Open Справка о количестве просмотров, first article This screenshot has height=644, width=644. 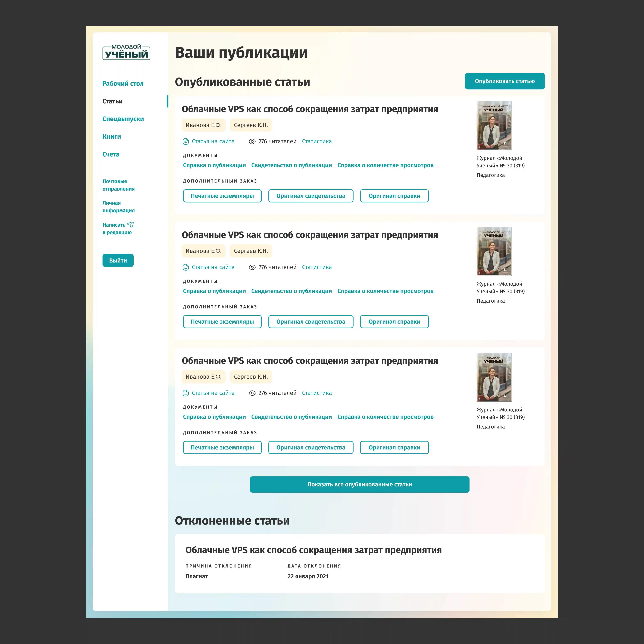point(385,165)
